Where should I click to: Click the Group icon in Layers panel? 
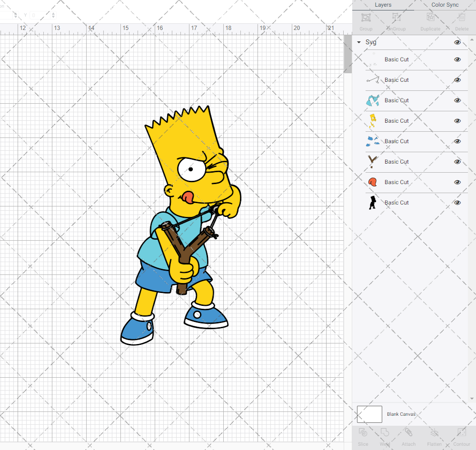coord(366,20)
